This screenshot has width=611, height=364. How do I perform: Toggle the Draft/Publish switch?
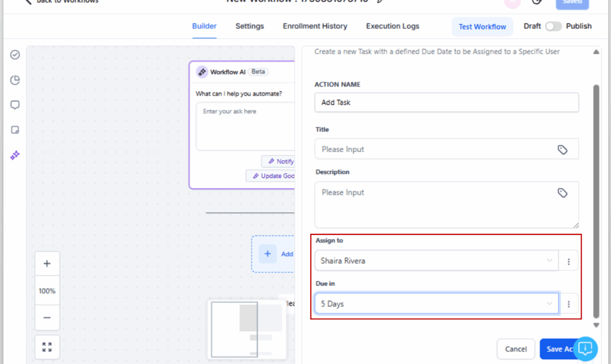click(553, 26)
